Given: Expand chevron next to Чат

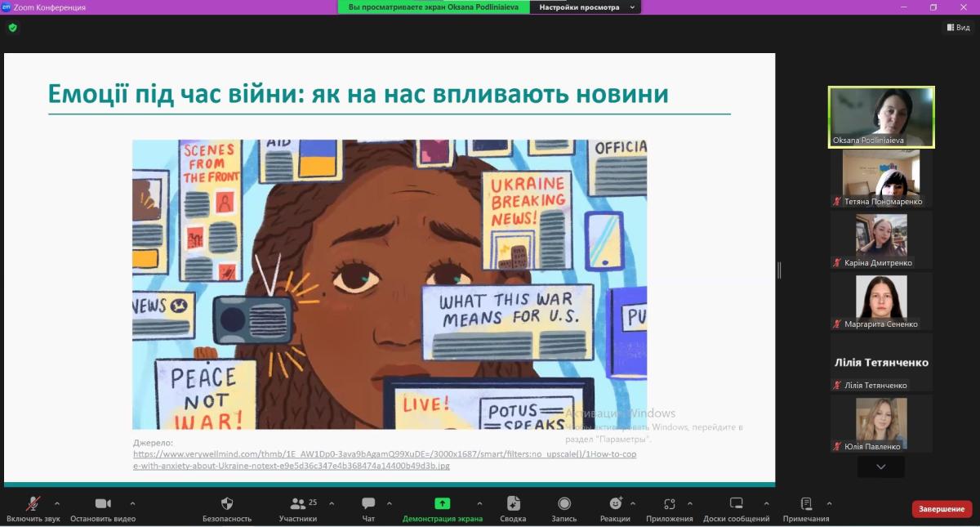Looking at the screenshot, I should click(x=389, y=503).
